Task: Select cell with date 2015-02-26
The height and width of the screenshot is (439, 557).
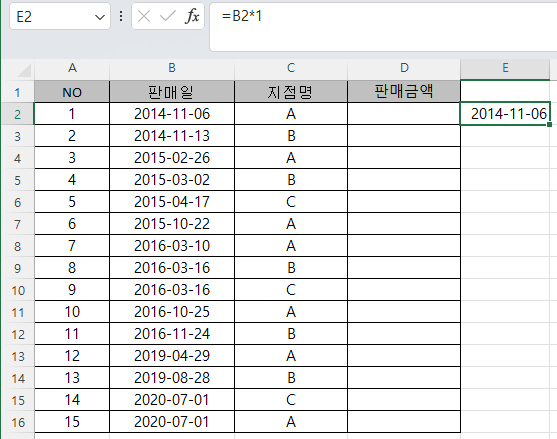Action: pos(172,158)
